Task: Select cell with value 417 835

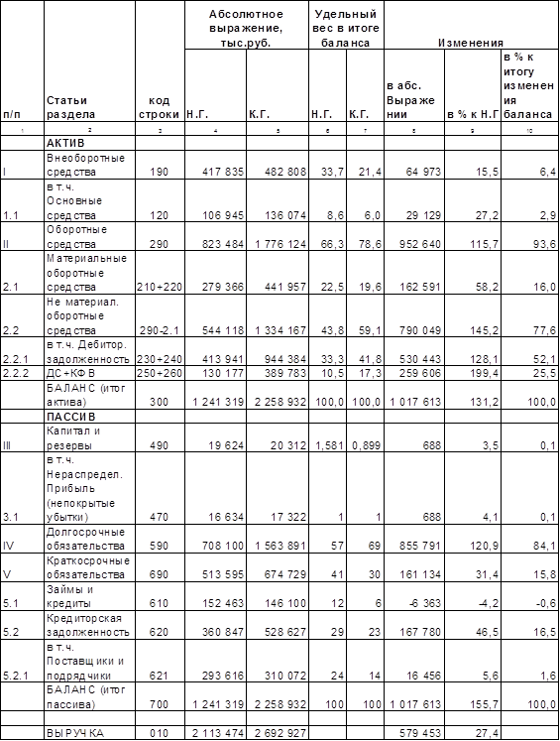Action: (215, 165)
